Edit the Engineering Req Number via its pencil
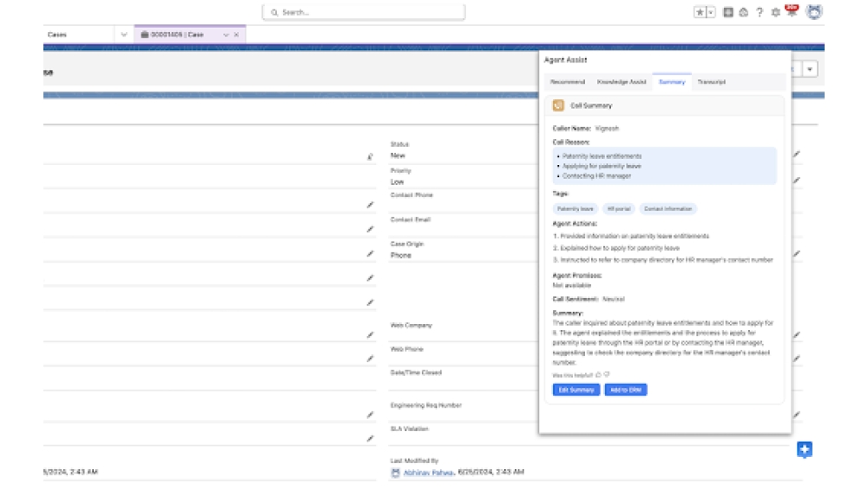Image resolution: width=868 pixels, height=489 pixels. point(797,415)
